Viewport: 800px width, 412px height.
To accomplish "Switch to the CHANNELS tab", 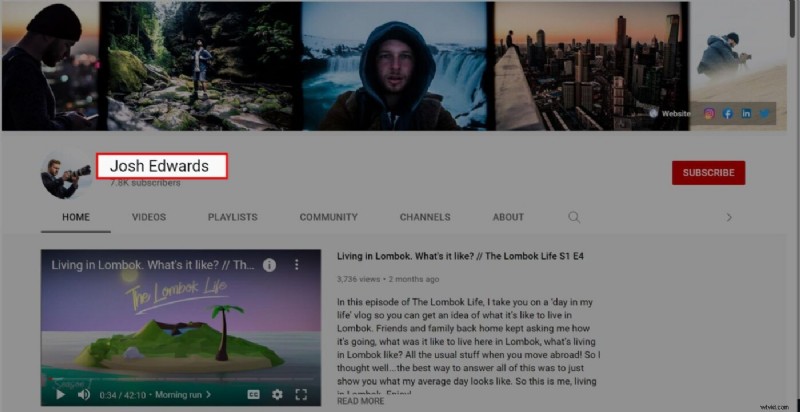I will 425,217.
